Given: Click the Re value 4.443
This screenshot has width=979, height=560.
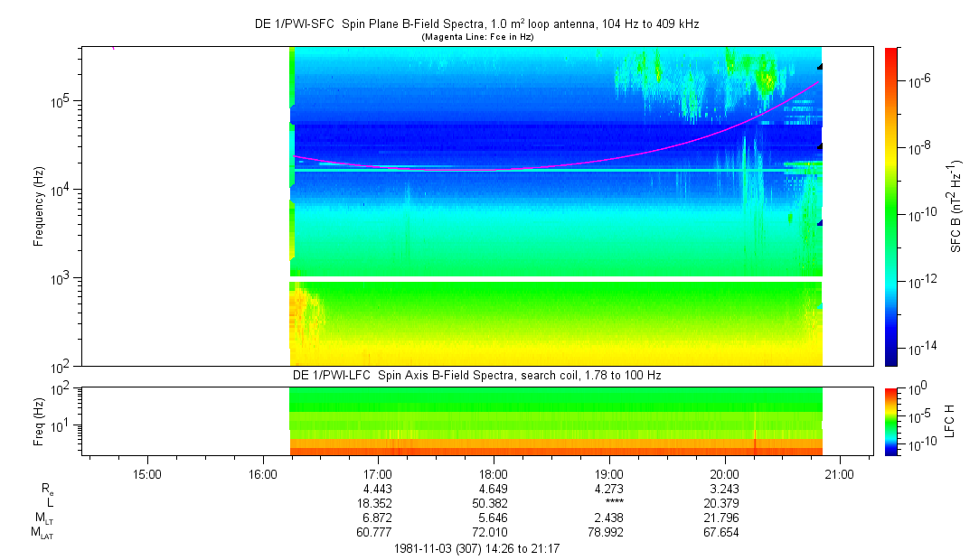Looking at the screenshot, I should (377, 489).
